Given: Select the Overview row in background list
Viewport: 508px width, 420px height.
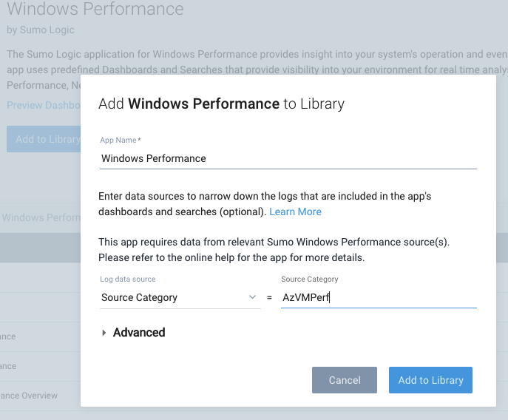Looking at the screenshot, I should (x=29, y=396).
